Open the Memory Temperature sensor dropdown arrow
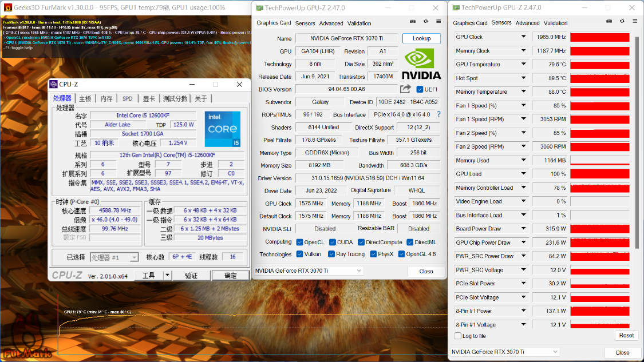The image size is (644, 362). 523,92
